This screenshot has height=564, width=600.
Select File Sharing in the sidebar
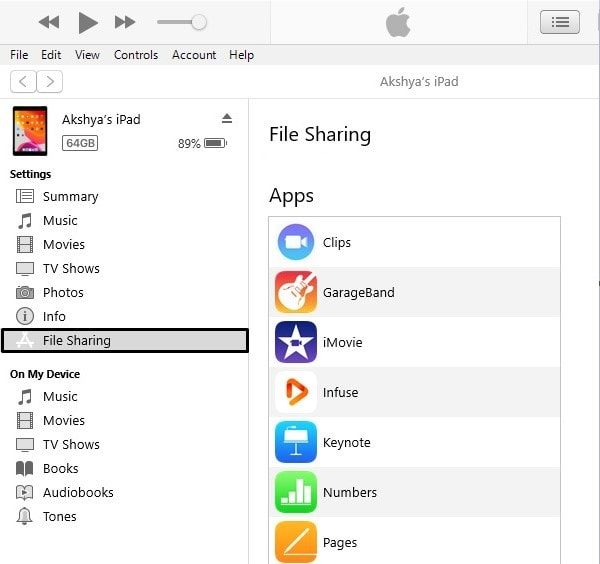125,340
